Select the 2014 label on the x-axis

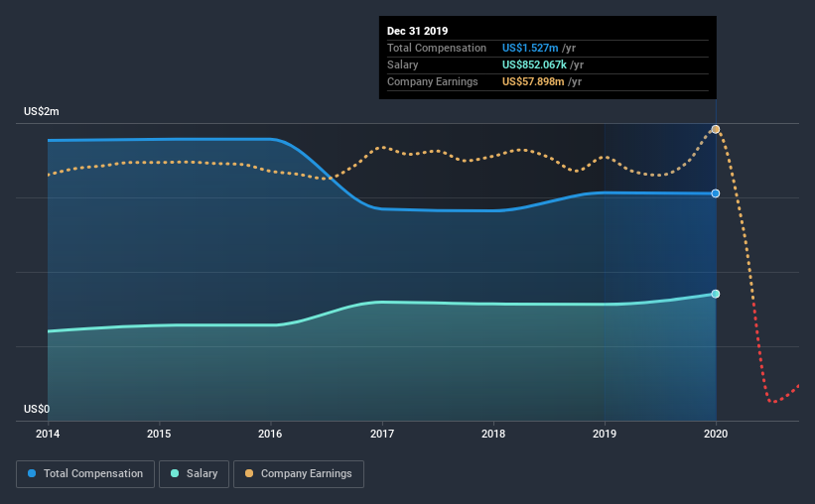click(x=48, y=434)
